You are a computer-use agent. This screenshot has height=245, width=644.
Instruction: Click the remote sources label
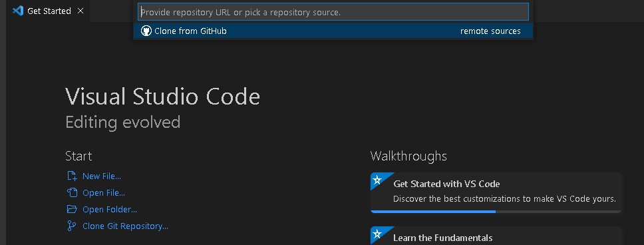point(490,31)
